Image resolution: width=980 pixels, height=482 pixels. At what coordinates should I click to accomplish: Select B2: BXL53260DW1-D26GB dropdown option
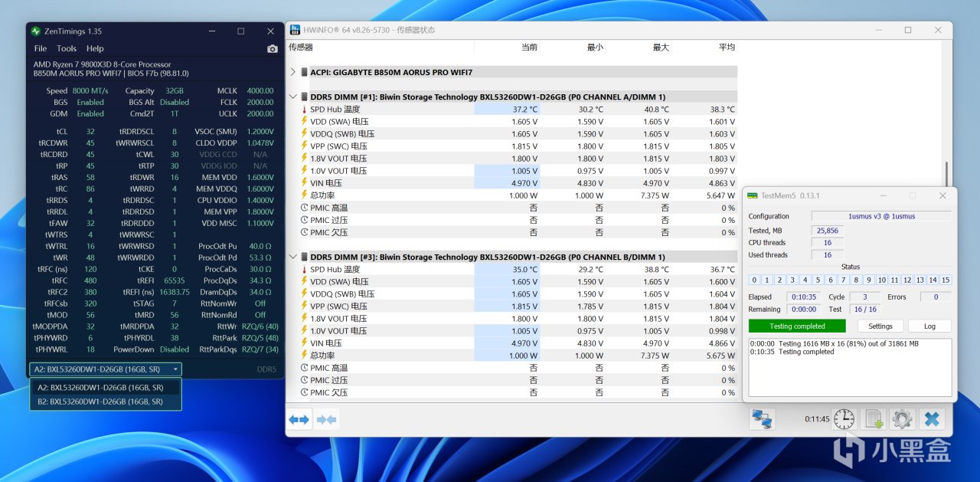[106, 402]
